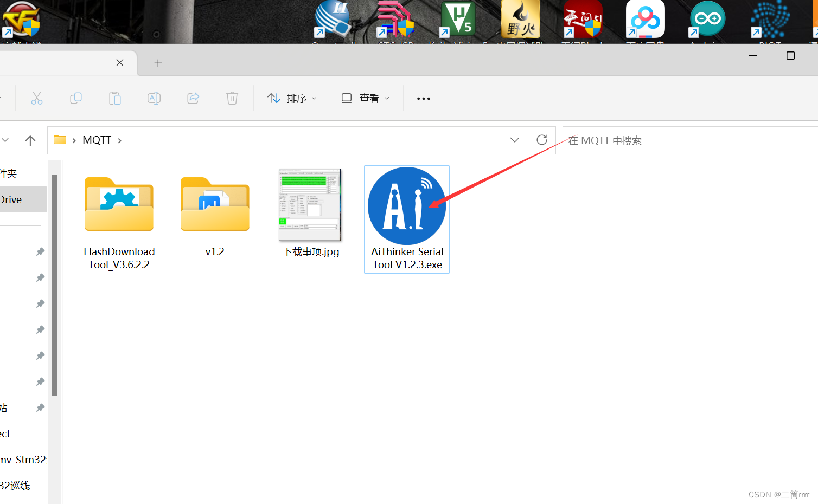Open address bar history dropdown
This screenshot has width=818, height=504.
point(515,140)
